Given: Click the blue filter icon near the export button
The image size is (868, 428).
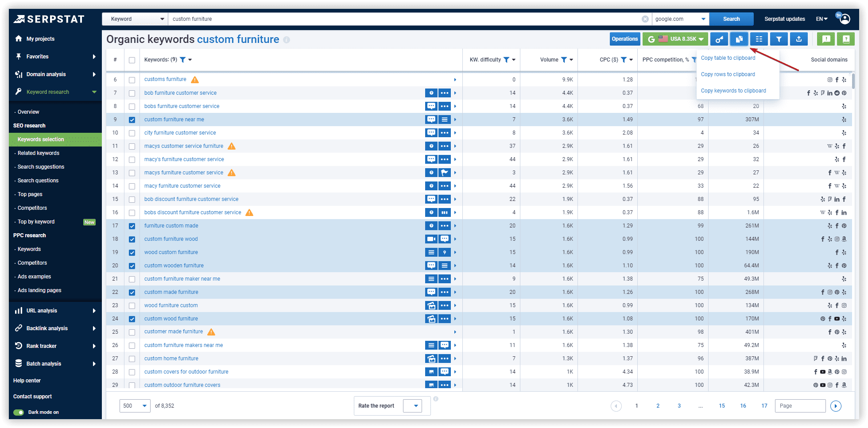Looking at the screenshot, I should tap(779, 39).
